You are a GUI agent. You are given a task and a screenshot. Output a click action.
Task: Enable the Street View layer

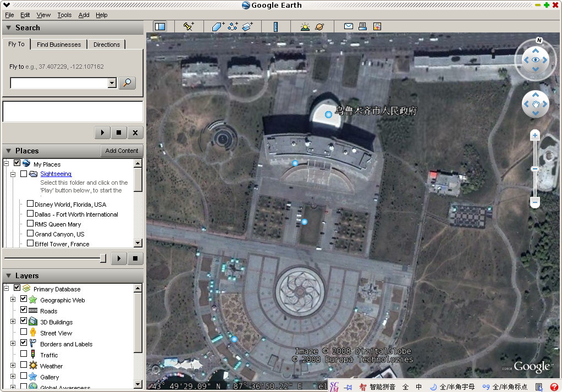click(x=24, y=332)
